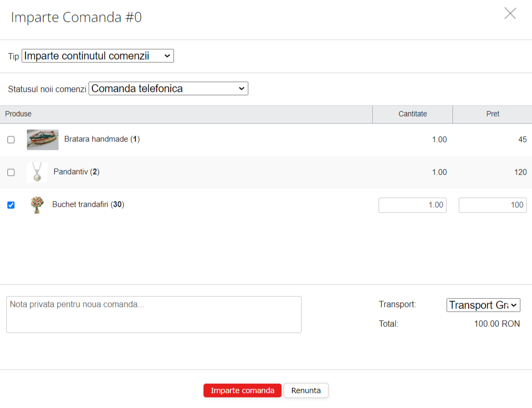Click into the private note text area
This screenshot has width=532, height=408.
pyautogui.click(x=153, y=314)
